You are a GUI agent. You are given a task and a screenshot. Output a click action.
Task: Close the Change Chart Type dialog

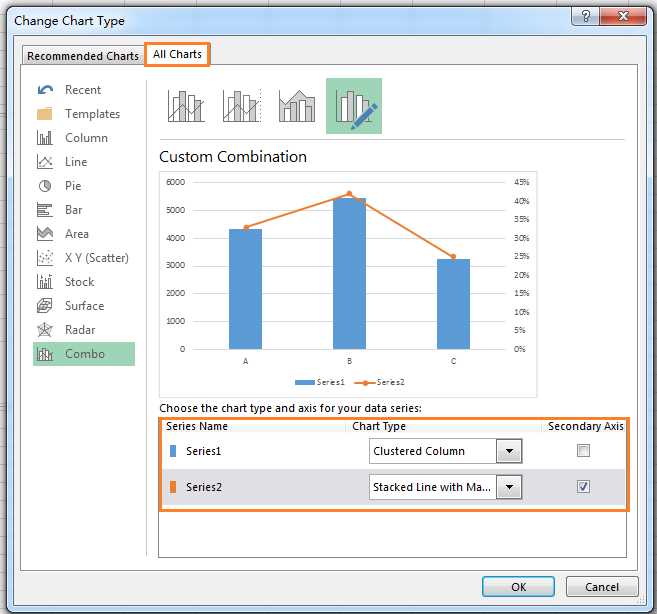[624, 16]
